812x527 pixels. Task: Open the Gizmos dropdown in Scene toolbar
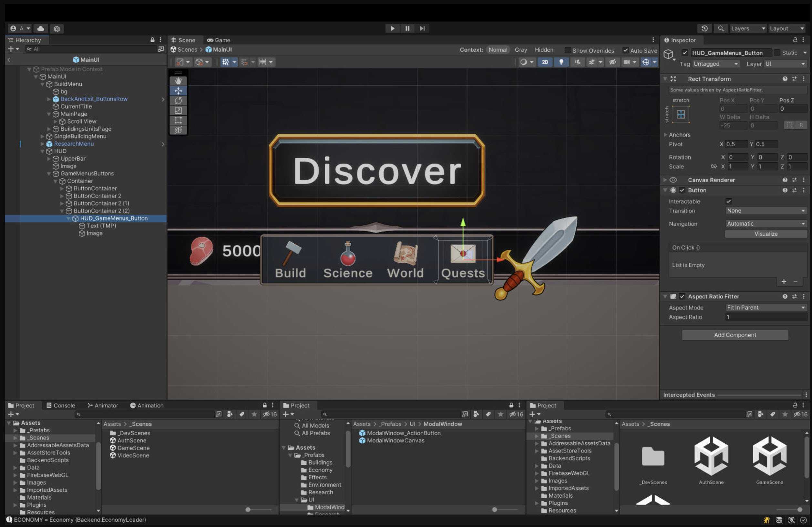pos(654,62)
